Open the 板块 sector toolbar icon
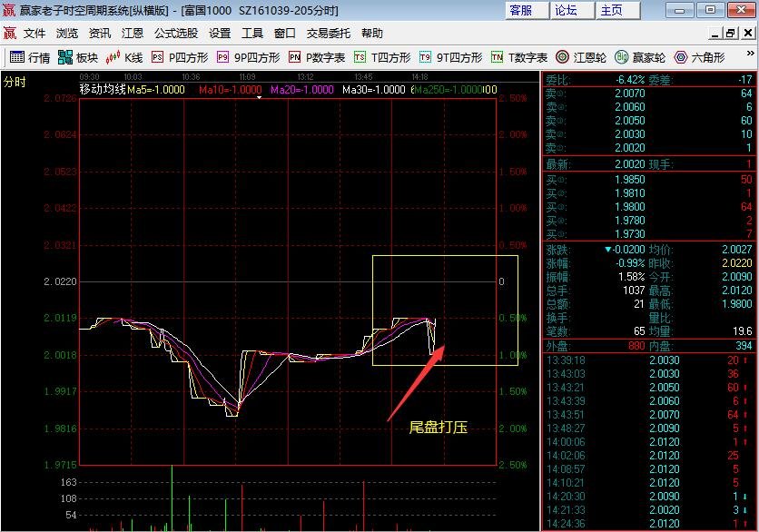Image resolution: width=759 pixels, height=532 pixels. pyautogui.click(x=64, y=57)
